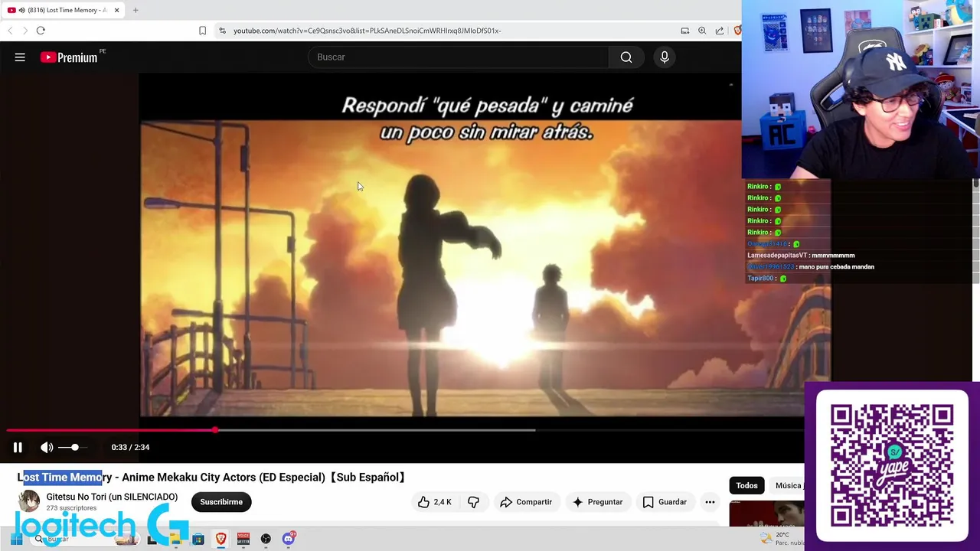Open OBS Studio from the taskbar

click(266, 539)
